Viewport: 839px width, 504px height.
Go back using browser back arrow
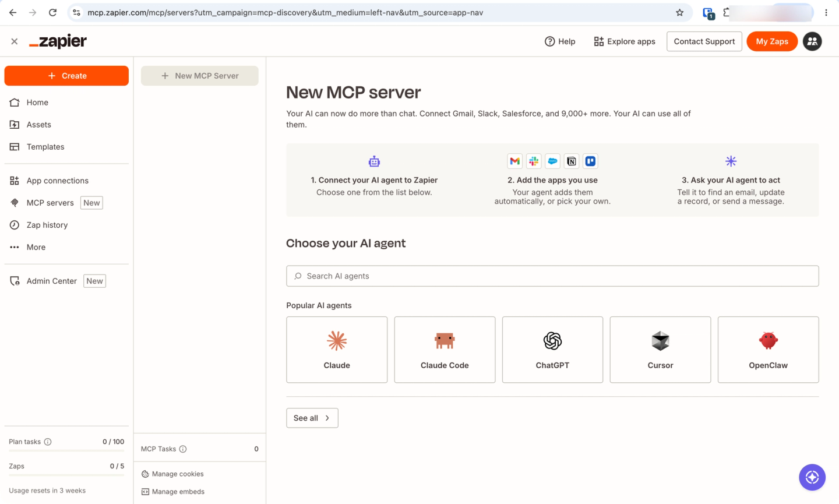[x=13, y=12]
